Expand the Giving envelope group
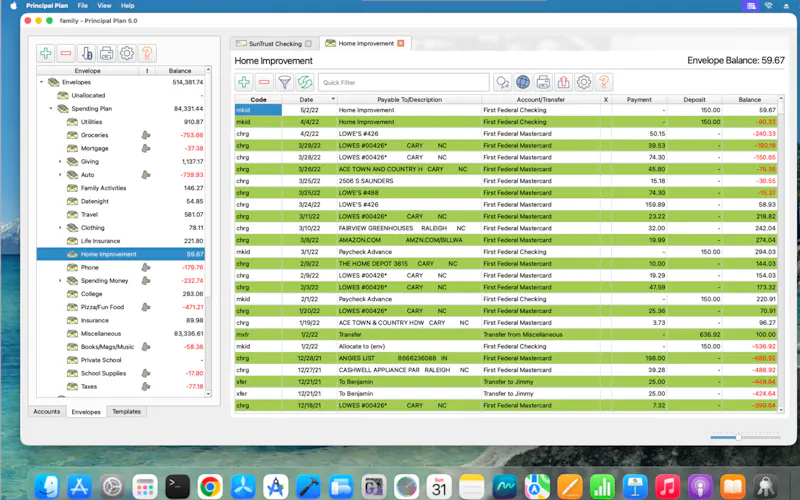The image size is (800, 500). click(x=60, y=162)
